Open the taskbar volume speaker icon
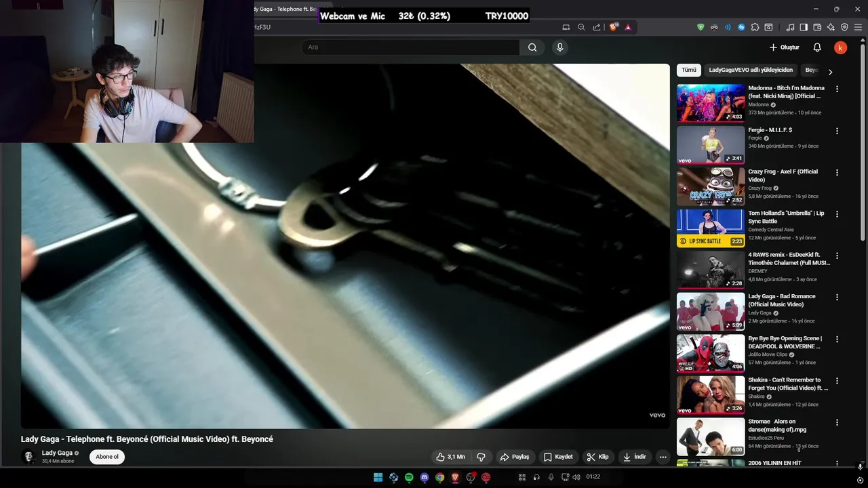The image size is (868, 488). pos(576,477)
